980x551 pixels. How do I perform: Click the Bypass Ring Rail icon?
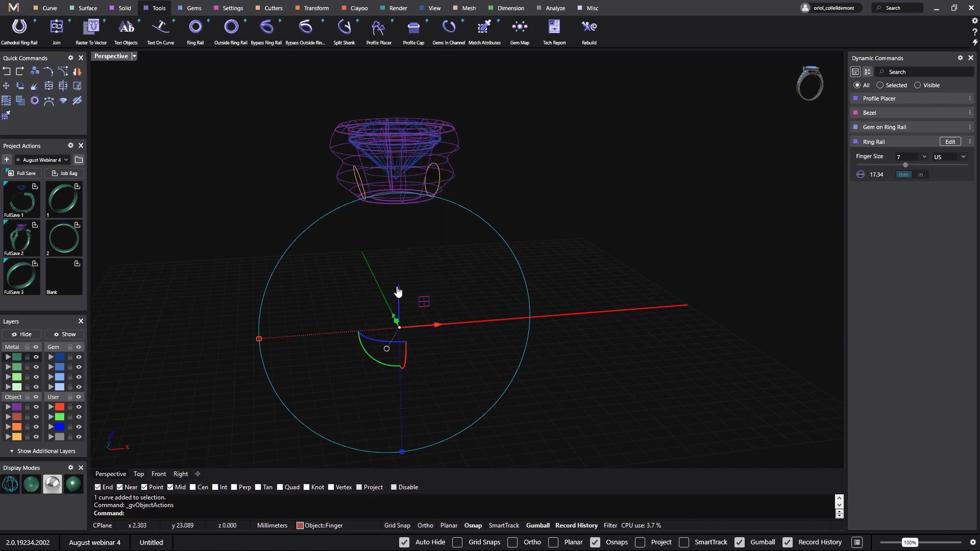pyautogui.click(x=266, y=27)
